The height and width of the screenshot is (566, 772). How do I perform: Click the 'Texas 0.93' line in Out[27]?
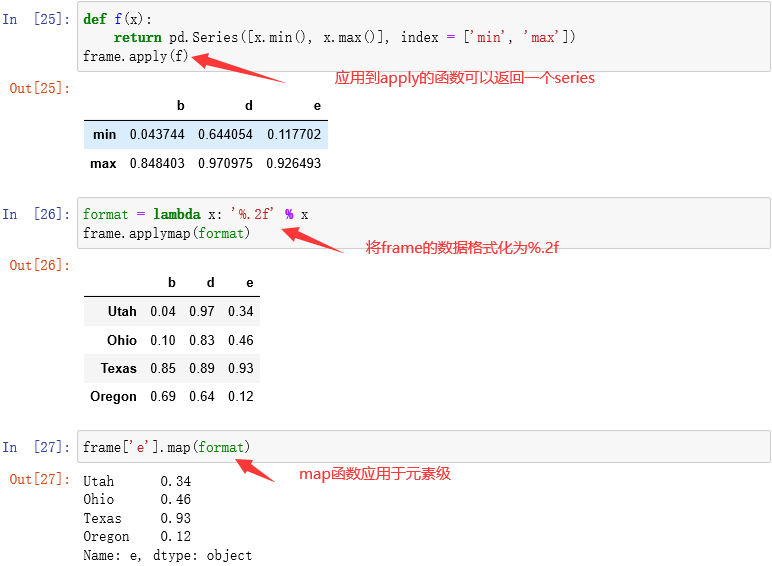137,518
